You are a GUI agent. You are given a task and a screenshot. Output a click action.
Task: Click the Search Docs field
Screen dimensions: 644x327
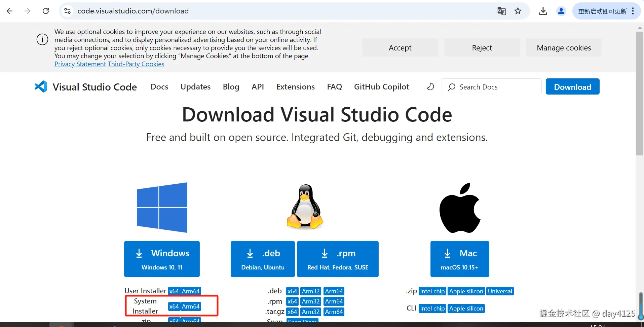[491, 87]
